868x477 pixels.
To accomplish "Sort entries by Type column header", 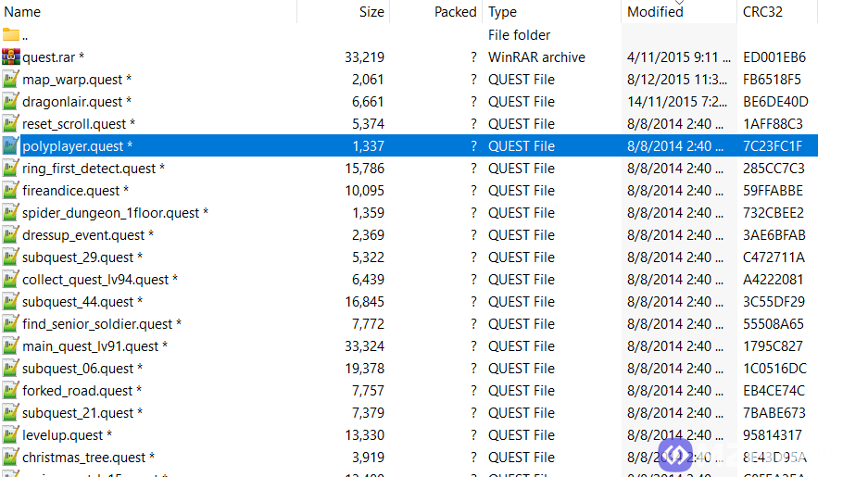I will tap(503, 12).
